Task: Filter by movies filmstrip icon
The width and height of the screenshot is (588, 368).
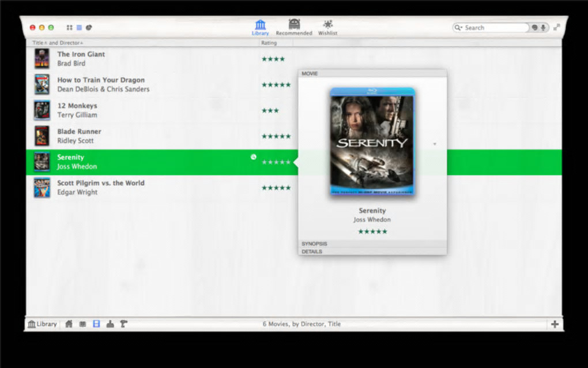Action: pos(96,324)
